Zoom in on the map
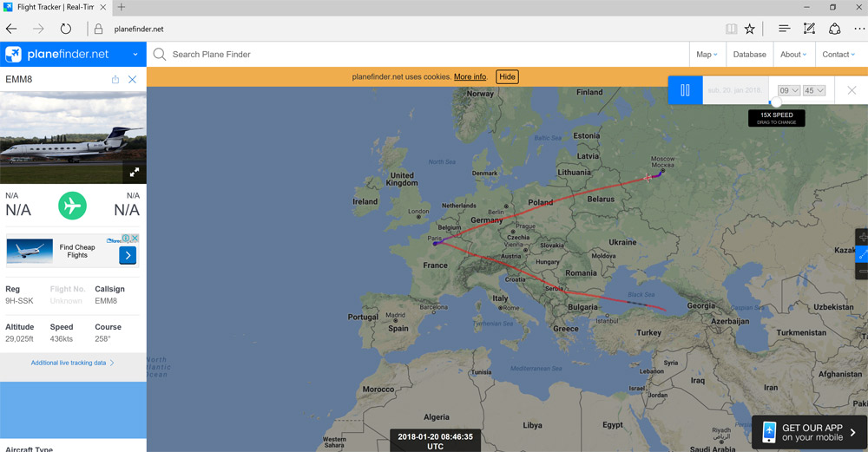Viewport: 868px width, 452px height. pyautogui.click(x=863, y=238)
